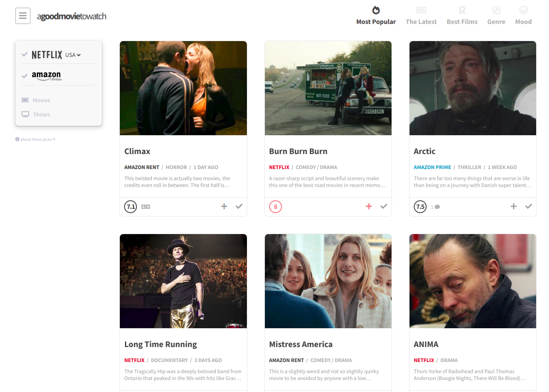This screenshot has width=549, height=392.
Task: Mark Arctic as watched with checkmark
Action: [x=529, y=206]
